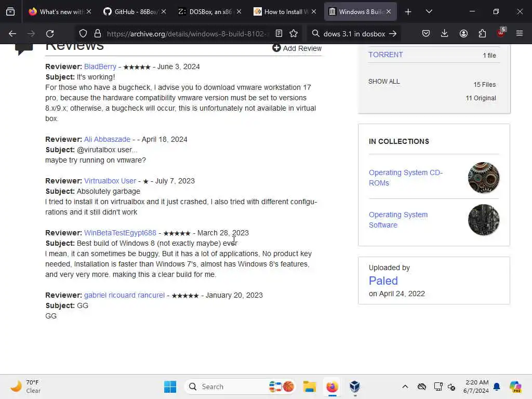Toggle reader view icon
The image size is (532, 399).
pos(279,33)
